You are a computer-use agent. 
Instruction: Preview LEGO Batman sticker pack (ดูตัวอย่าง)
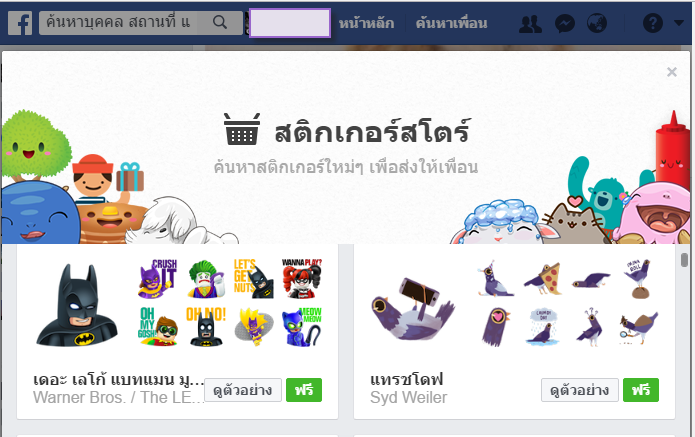(243, 390)
